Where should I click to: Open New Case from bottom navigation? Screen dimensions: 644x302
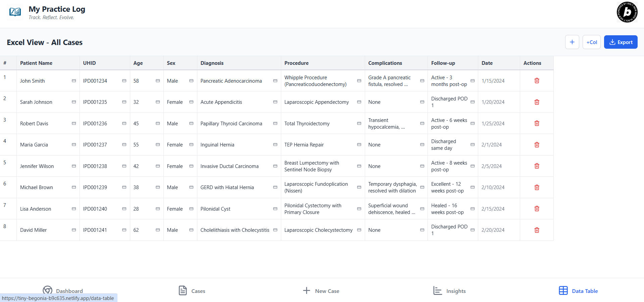click(x=321, y=291)
